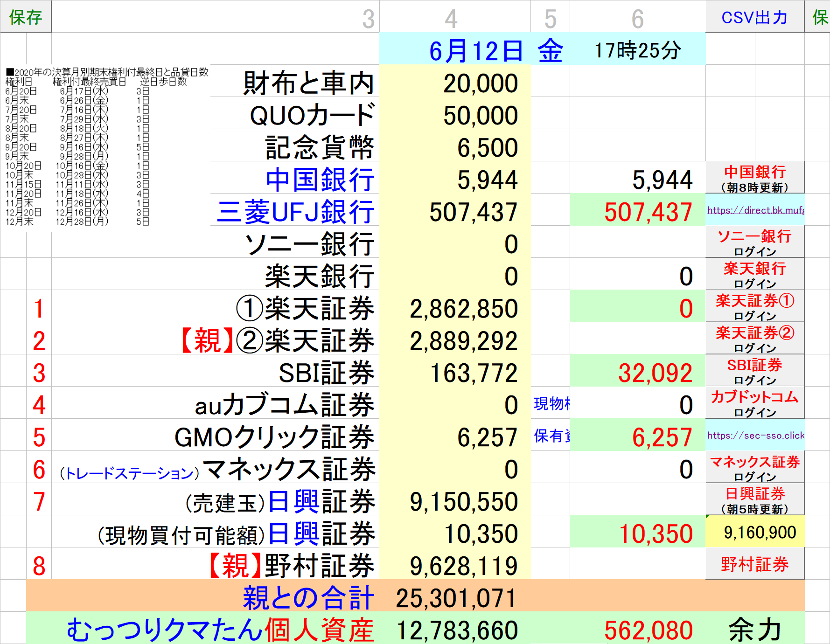Image resolution: width=830 pixels, height=644 pixels.
Task: Select the 余力 cell
Action: [x=755, y=628]
